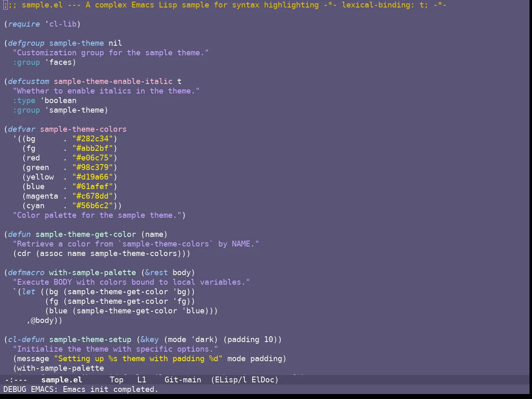Click docstring 'Whether to enable italics in the theme.'
The height and width of the screenshot is (399, 532).
[106, 91]
